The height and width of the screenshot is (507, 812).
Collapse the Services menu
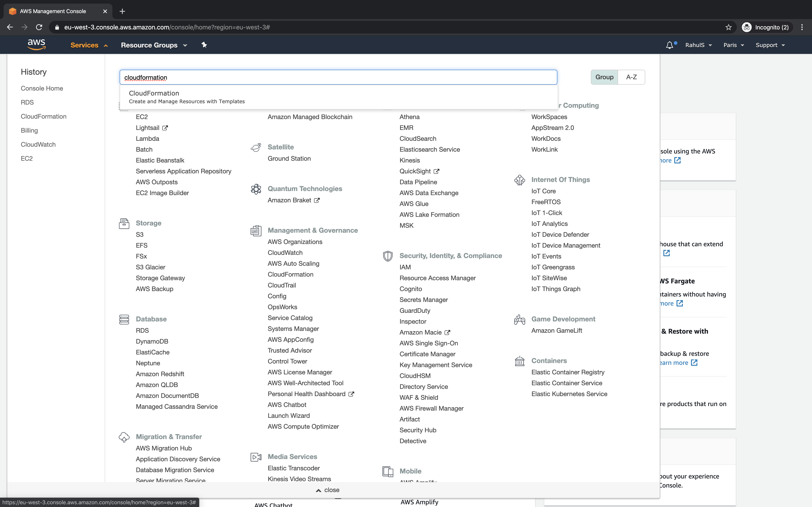pos(89,45)
